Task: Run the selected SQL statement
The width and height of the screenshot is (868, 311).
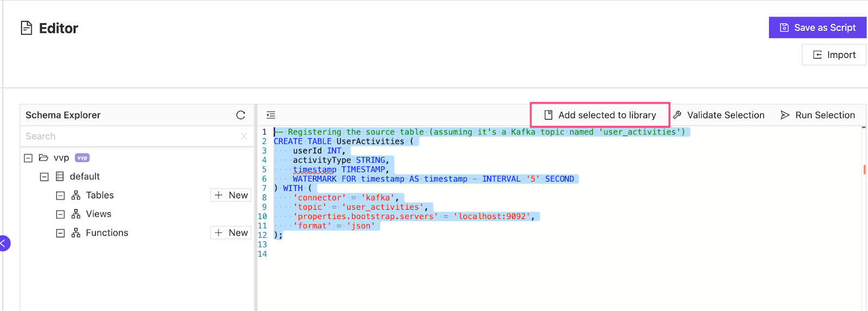Action: 818,115
